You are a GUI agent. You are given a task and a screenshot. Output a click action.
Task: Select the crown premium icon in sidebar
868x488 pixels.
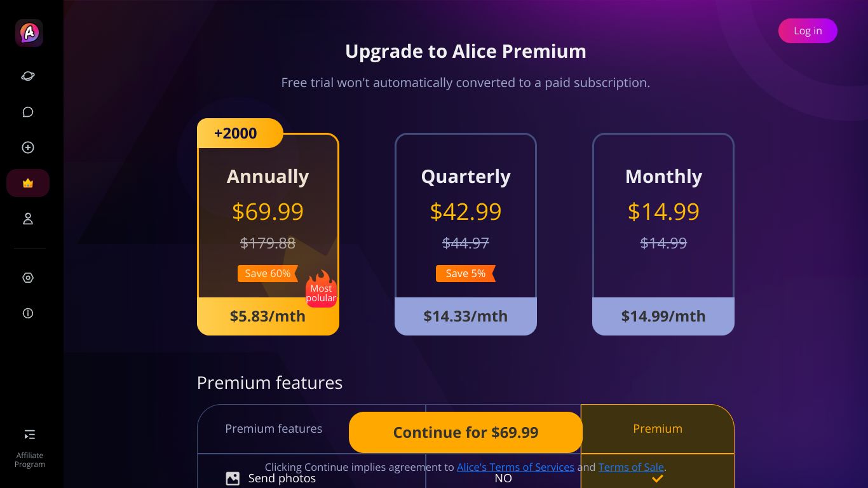[28, 183]
